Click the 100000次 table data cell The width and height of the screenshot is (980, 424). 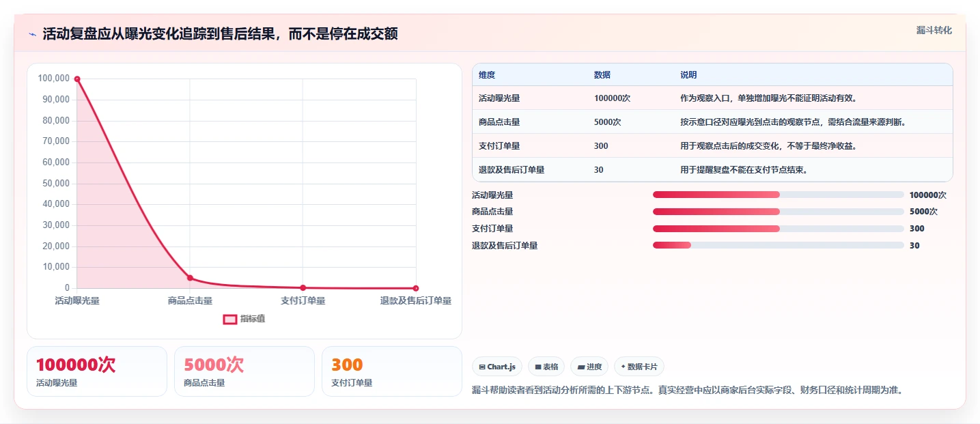[x=612, y=98]
